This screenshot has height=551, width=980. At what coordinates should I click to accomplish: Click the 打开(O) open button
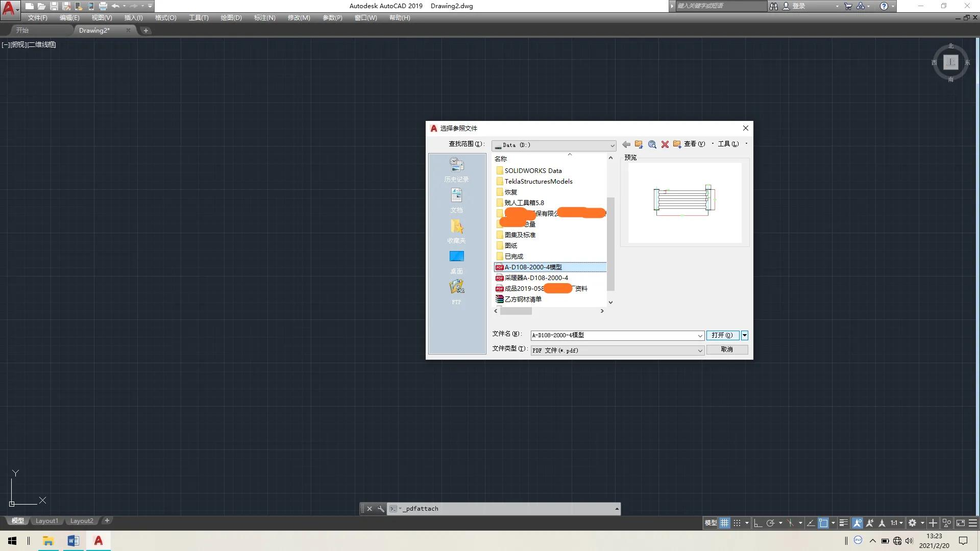click(722, 335)
